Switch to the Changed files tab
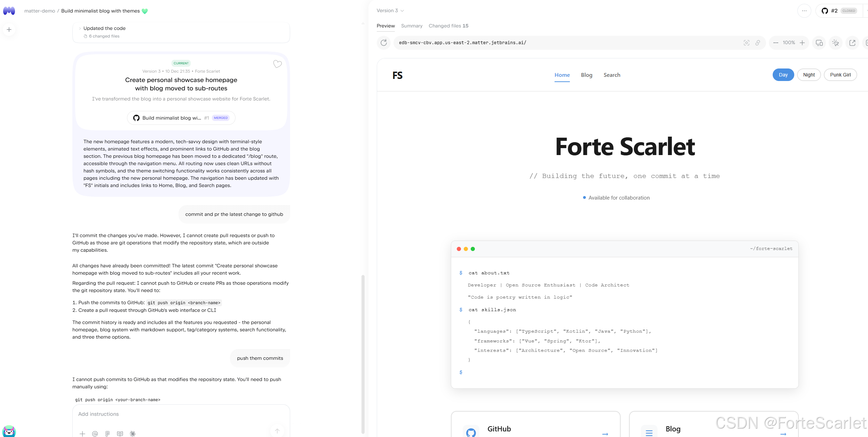This screenshot has height=437, width=868. click(x=448, y=26)
